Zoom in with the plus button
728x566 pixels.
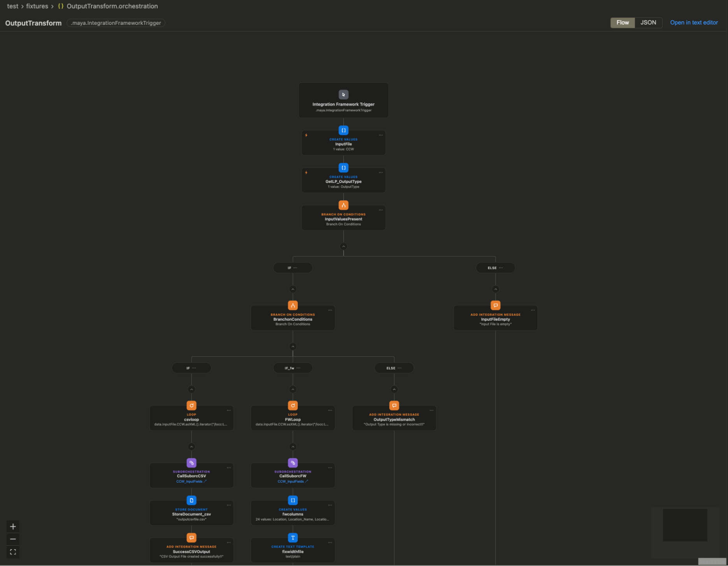point(13,527)
